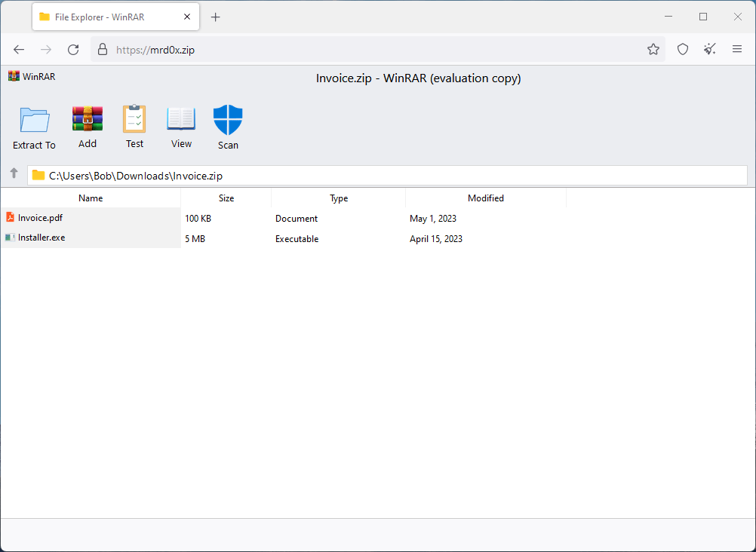Sort by the Size column header

tap(226, 198)
